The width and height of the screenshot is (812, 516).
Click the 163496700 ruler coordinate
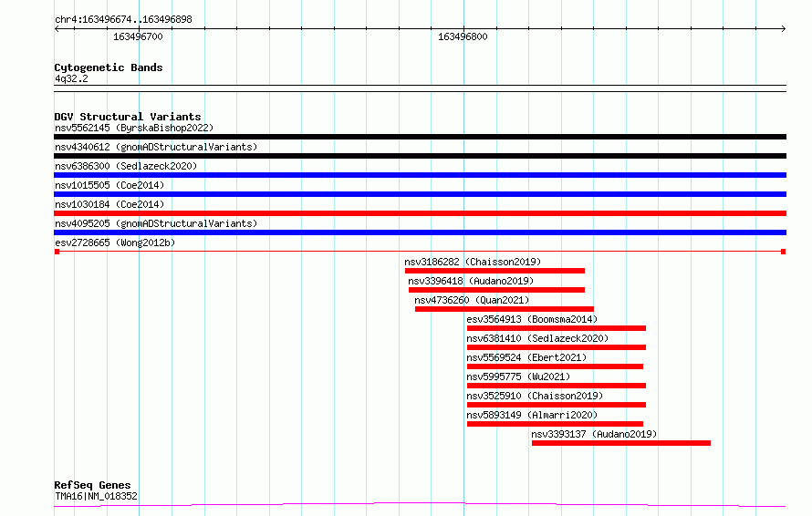tap(138, 36)
